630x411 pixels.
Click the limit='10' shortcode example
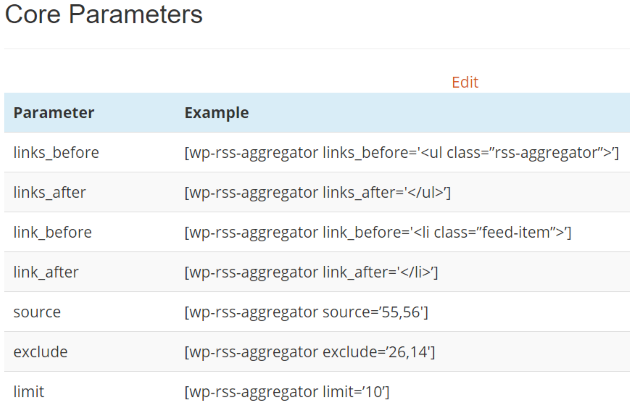287,392
